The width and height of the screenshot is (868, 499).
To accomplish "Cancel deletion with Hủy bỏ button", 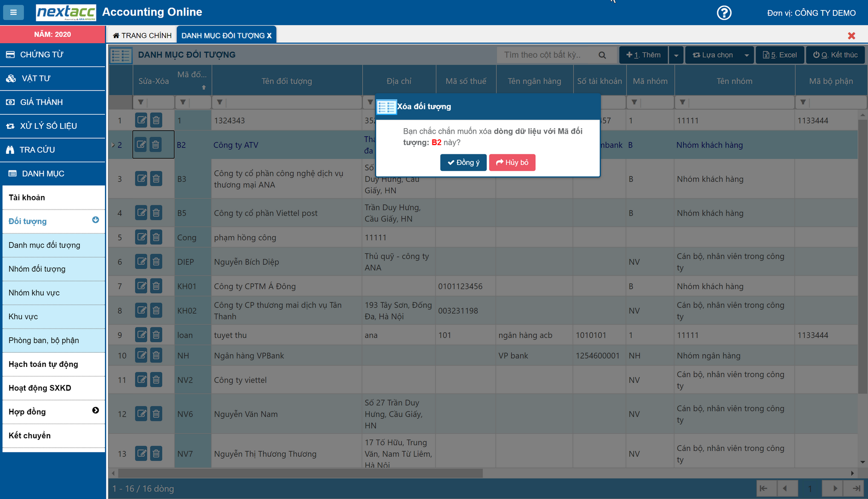I will pyautogui.click(x=512, y=162).
